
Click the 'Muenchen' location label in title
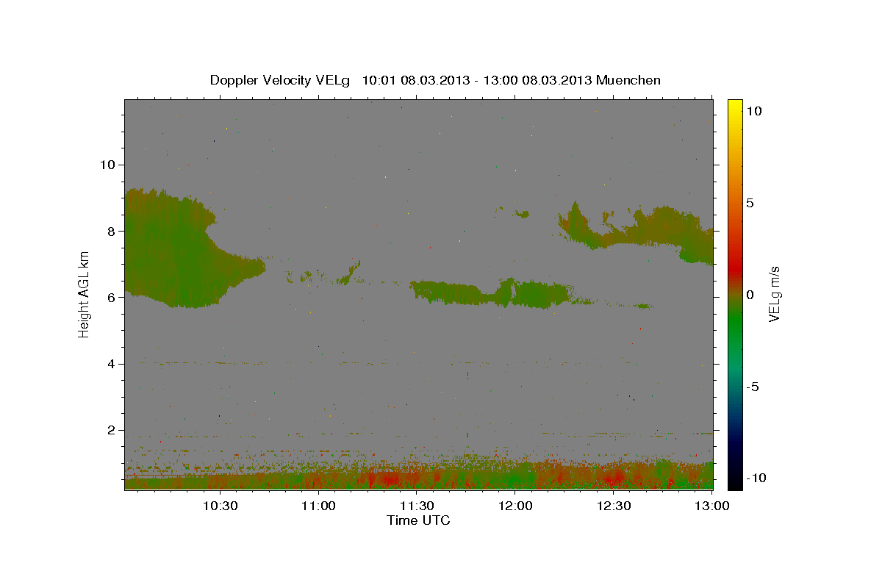(628, 80)
